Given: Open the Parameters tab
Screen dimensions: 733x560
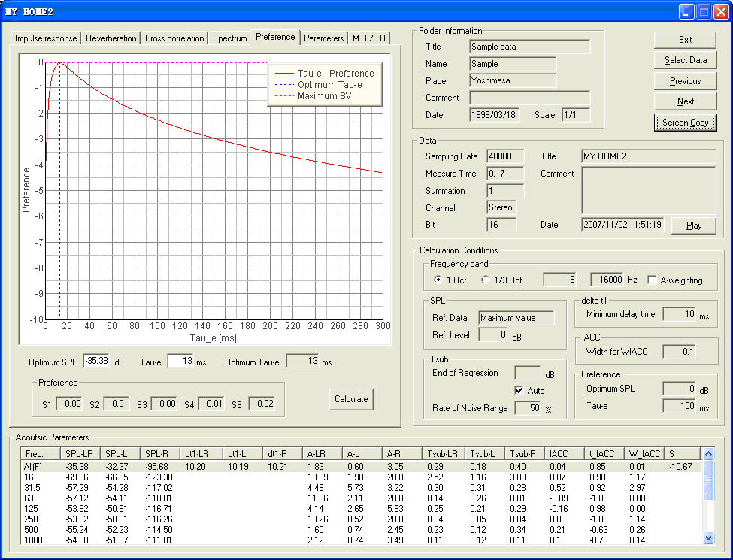Looking at the screenshot, I should (323, 38).
